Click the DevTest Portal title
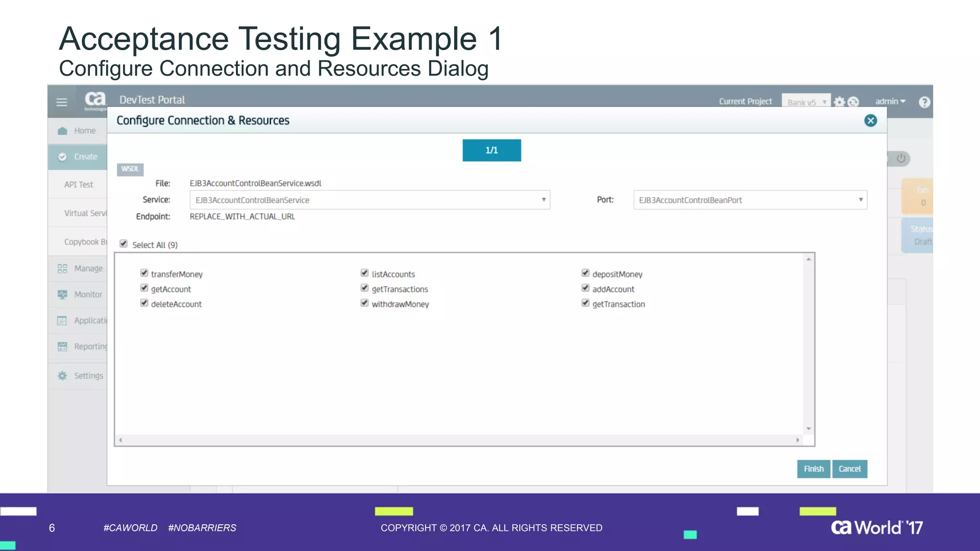Image resolution: width=980 pixels, height=551 pixels. tap(152, 100)
